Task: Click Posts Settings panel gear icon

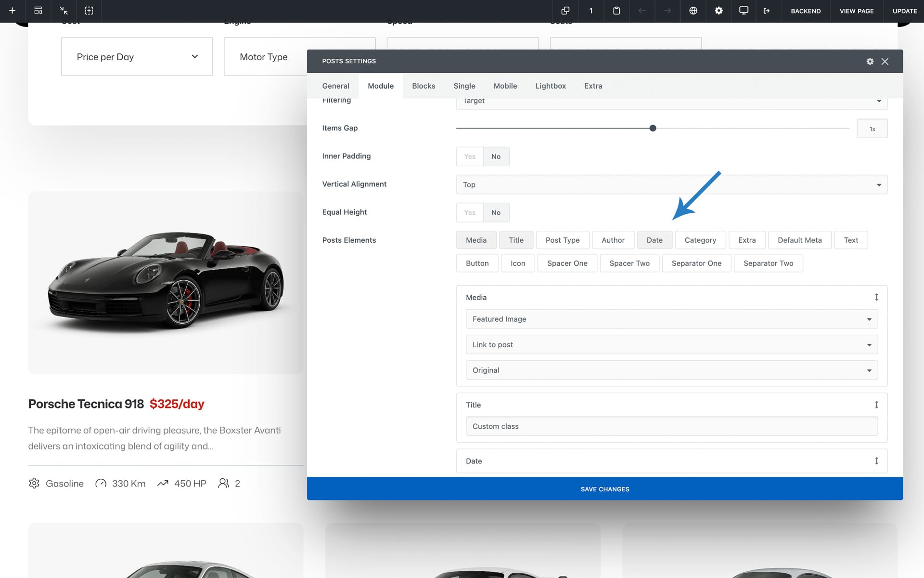Action: click(x=870, y=61)
